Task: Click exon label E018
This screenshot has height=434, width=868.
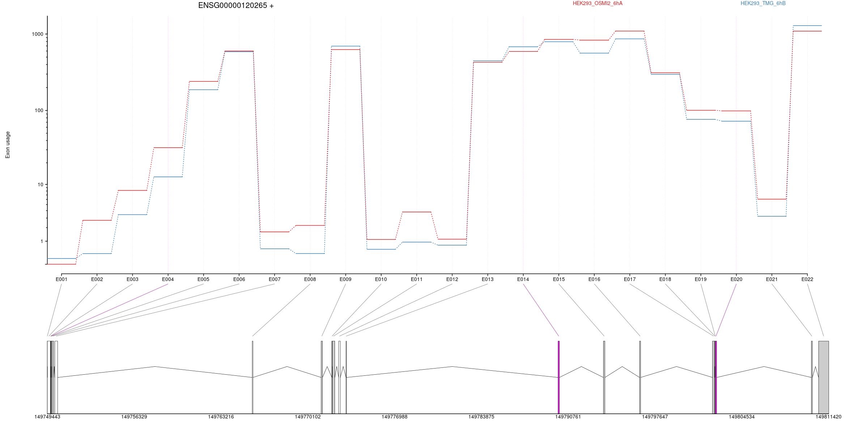Action: point(665,279)
